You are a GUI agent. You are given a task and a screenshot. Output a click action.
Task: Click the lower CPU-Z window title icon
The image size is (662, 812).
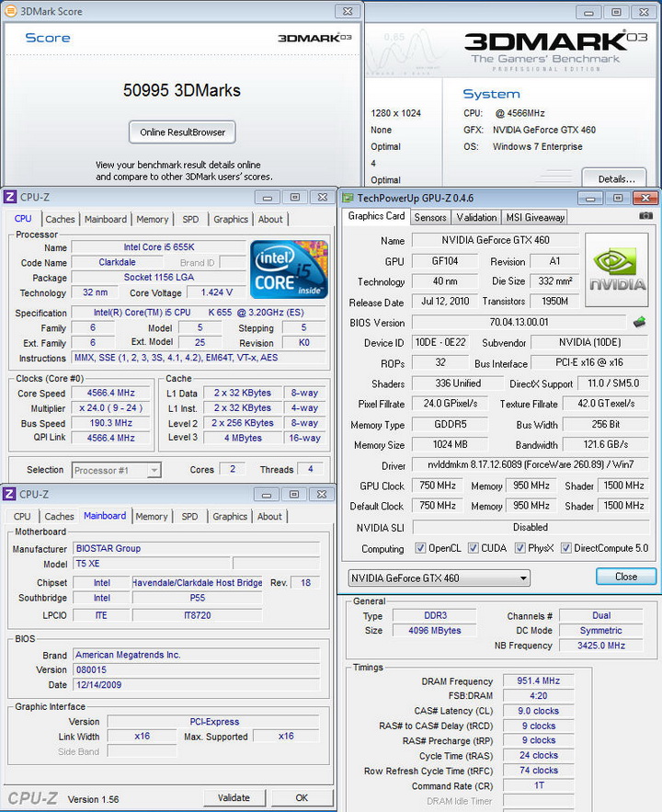coord(10,495)
